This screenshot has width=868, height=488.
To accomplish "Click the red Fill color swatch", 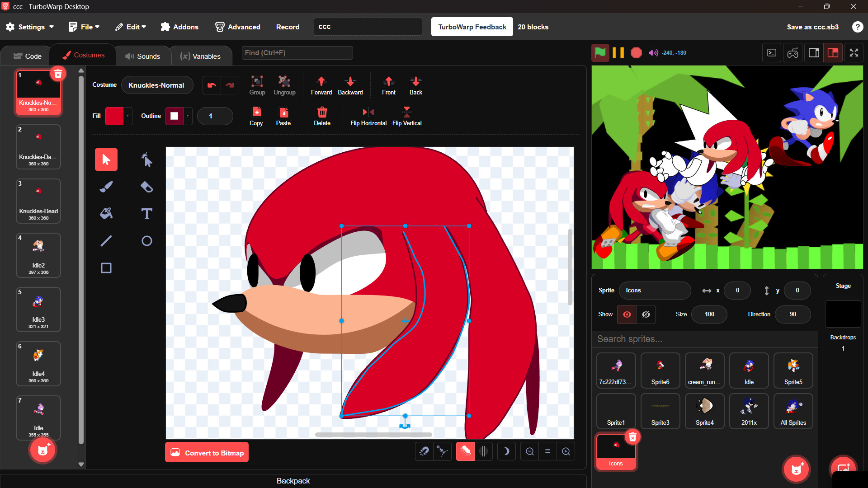I will [x=114, y=116].
